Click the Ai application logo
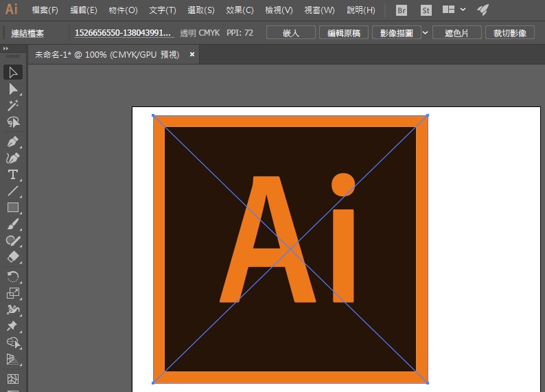The height and width of the screenshot is (392, 545). click(x=11, y=9)
